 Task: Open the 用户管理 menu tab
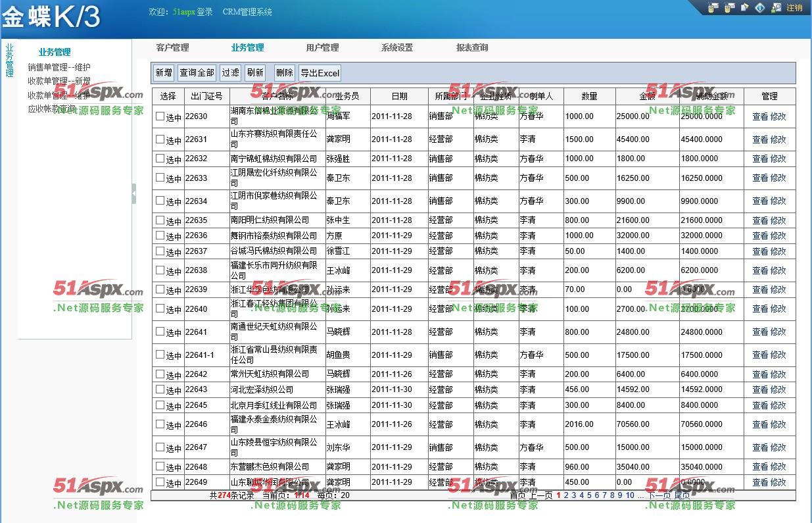(322, 47)
